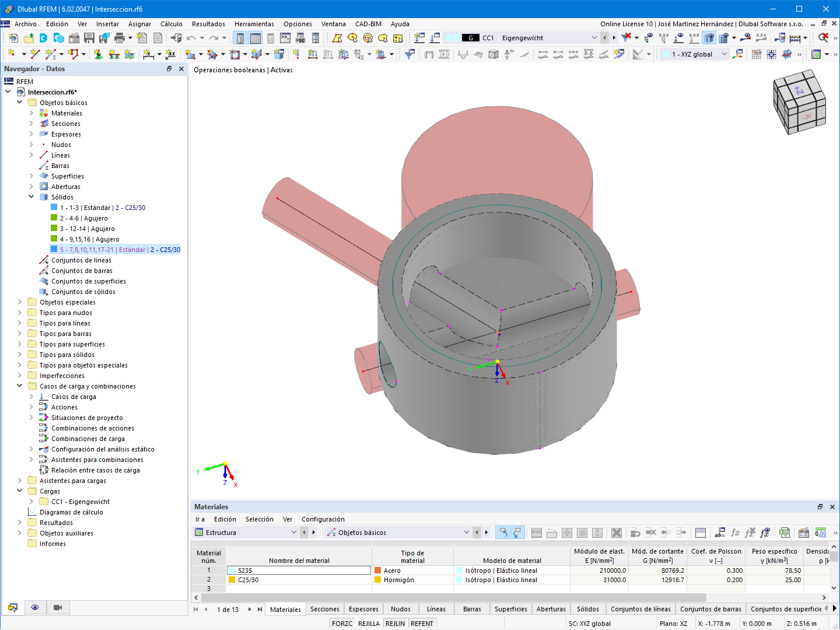
Task: Toggle REFENT object snap in status bar
Action: click(422, 624)
